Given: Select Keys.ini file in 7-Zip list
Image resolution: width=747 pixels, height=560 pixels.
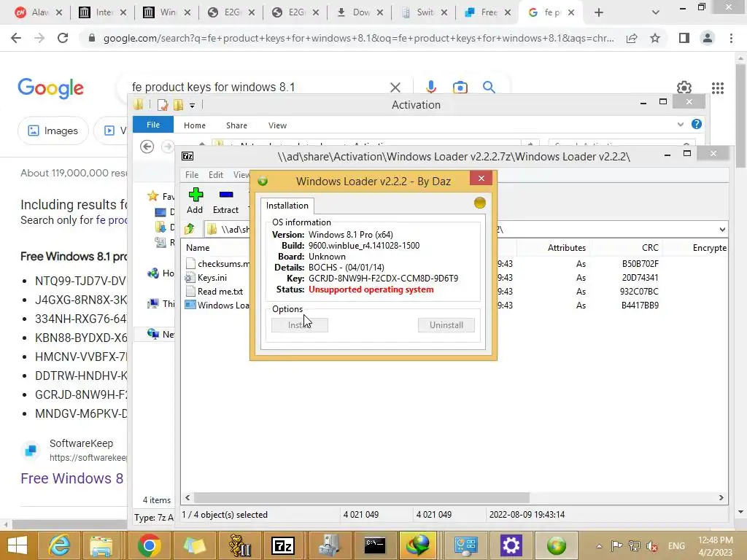Looking at the screenshot, I should 212,278.
